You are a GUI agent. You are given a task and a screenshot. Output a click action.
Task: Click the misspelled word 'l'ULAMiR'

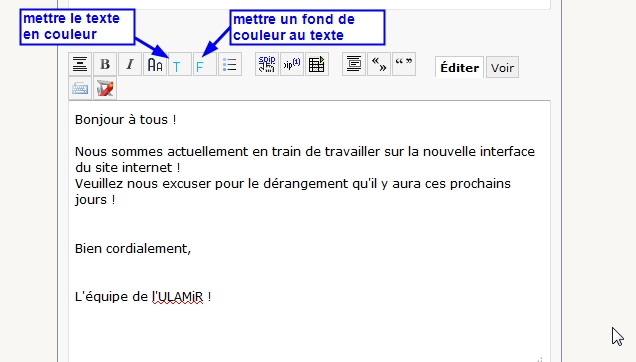point(178,297)
